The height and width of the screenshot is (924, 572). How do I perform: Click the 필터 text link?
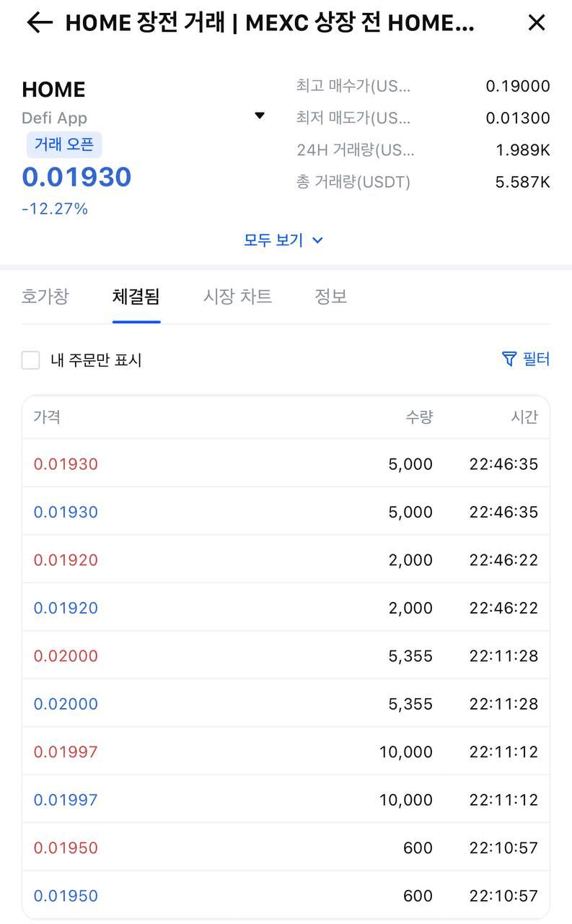[536, 359]
